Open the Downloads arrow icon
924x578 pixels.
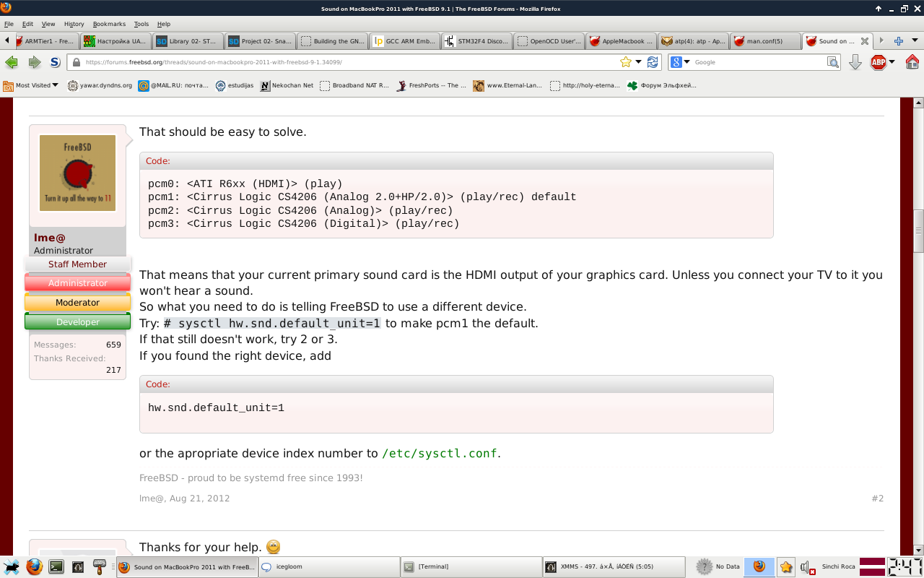[855, 62]
